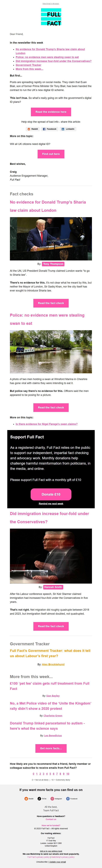102x868 pixels.
Task: Choose rating 0 on the survey scale
Action: click(33, 774)
